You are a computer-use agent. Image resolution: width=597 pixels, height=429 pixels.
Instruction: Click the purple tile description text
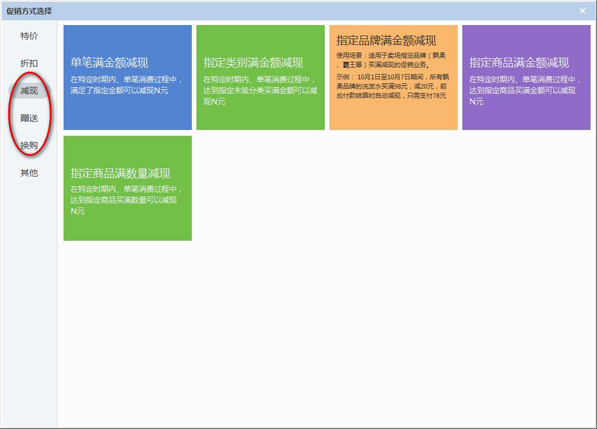[x=525, y=90]
